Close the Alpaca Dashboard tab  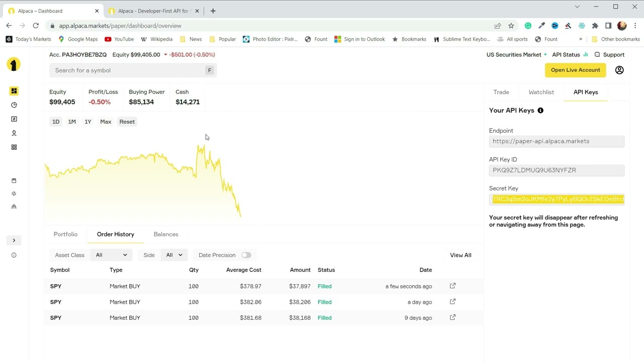[x=96, y=11]
